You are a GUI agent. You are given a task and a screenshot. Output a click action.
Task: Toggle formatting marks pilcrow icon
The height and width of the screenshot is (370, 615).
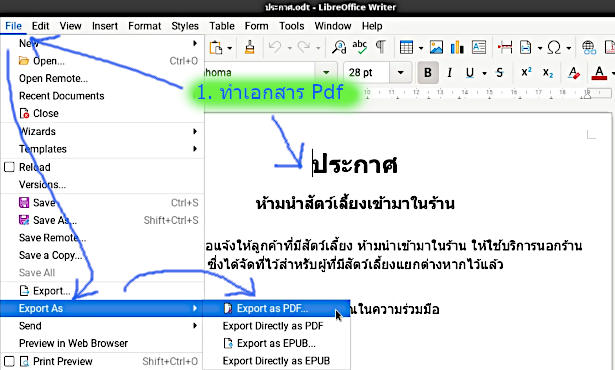tap(380, 47)
